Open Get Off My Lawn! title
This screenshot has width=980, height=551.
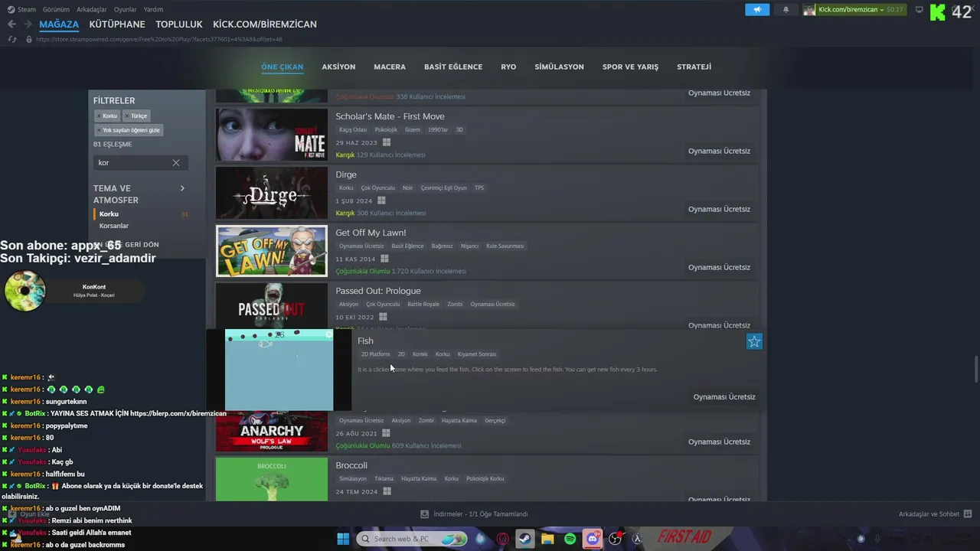[x=371, y=233]
